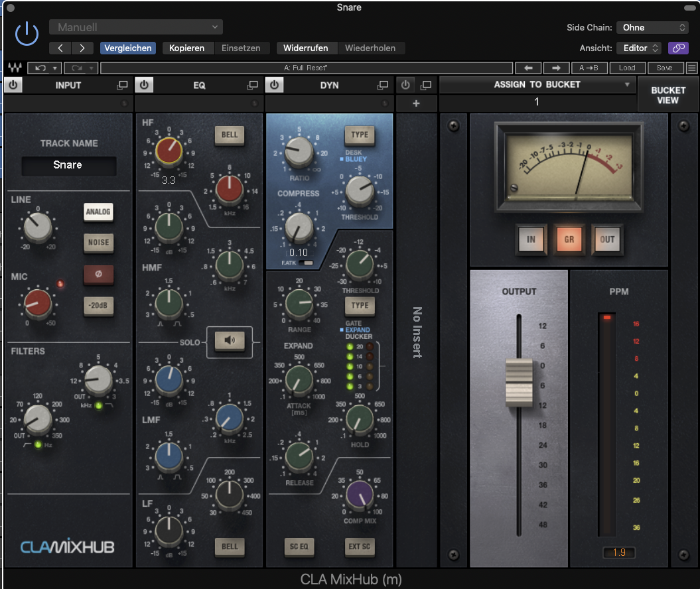Click the purple link icon
Image resolution: width=700 pixels, height=589 pixels.
click(x=677, y=48)
